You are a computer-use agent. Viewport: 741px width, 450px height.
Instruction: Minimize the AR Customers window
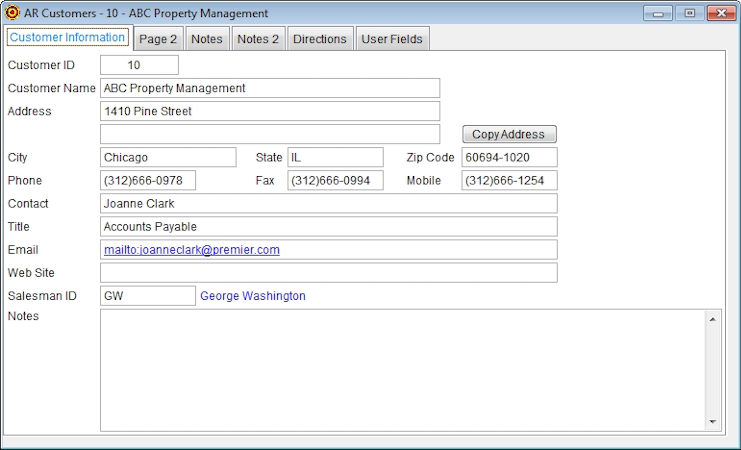[658, 13]
